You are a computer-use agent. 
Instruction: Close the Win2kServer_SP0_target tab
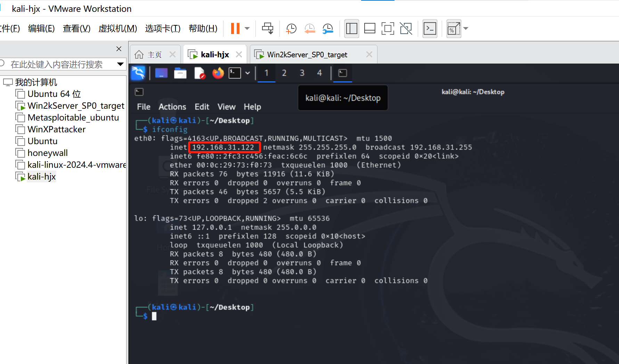point(369,55)
